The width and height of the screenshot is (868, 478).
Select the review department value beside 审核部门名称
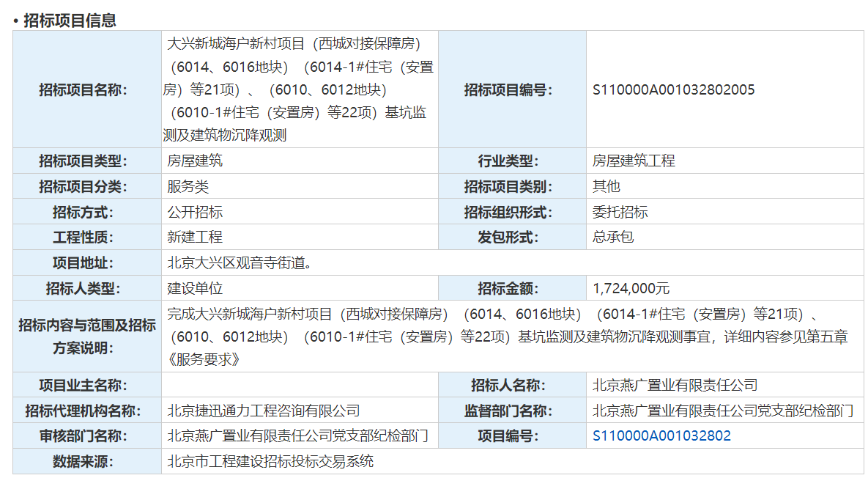pos(298,436)
